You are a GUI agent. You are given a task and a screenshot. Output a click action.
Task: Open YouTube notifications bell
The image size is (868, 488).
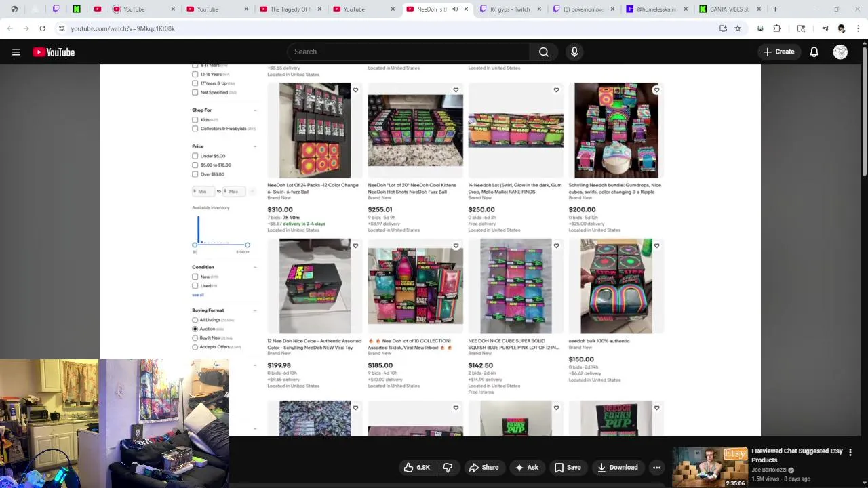point(814,52)
